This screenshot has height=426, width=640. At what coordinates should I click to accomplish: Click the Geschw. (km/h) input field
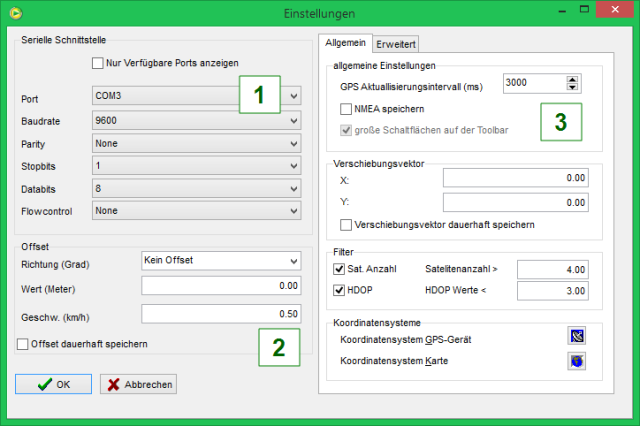(221, 314)
